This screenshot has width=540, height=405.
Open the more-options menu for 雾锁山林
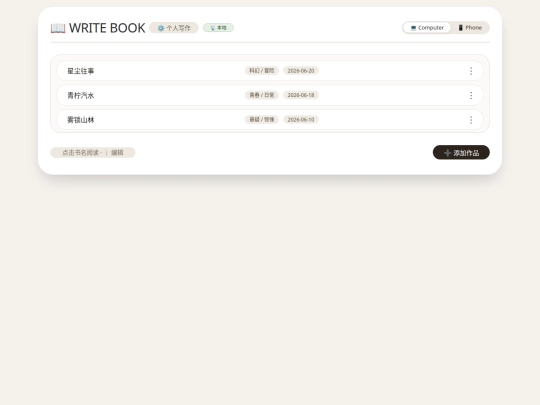tap(471, 120)
